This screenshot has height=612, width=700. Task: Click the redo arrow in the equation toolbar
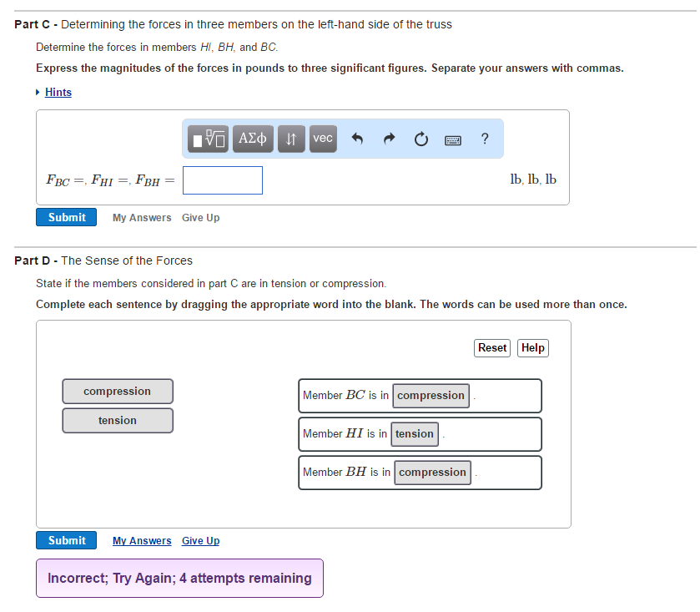tap(389, 139)
